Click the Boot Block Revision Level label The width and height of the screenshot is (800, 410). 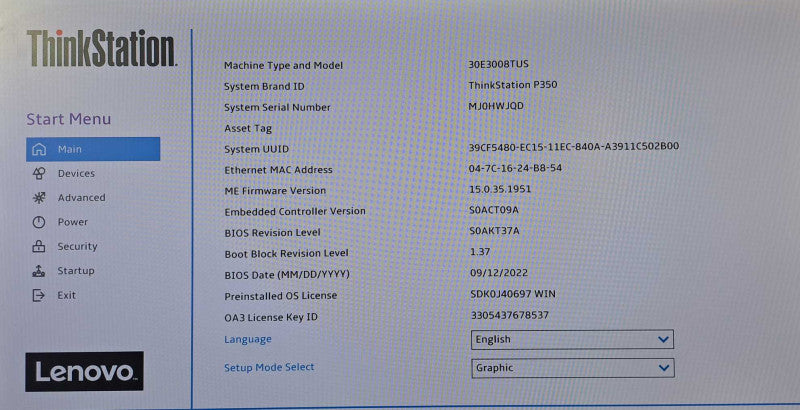(x=286, y=253)
